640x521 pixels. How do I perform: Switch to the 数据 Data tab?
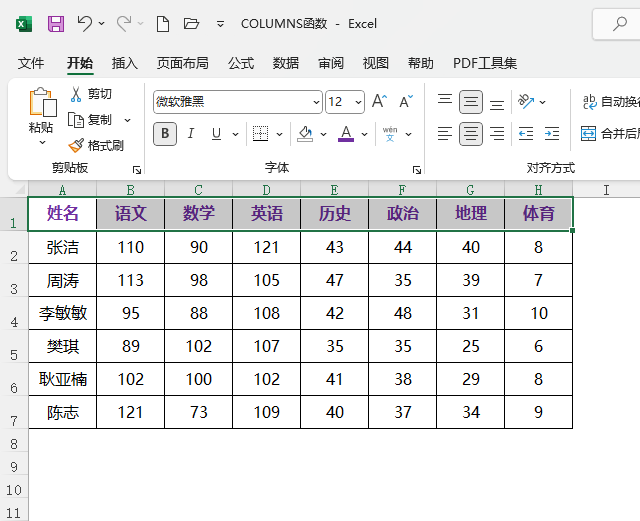[x=286, y=63]
